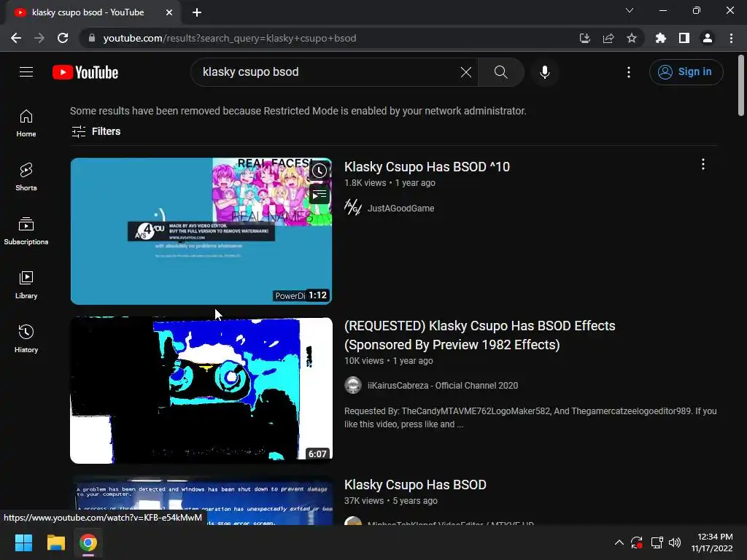The image size is (747, 560).
Task: Click iiKairusCabreza channel avatar icon
Action: pos(353,385)
